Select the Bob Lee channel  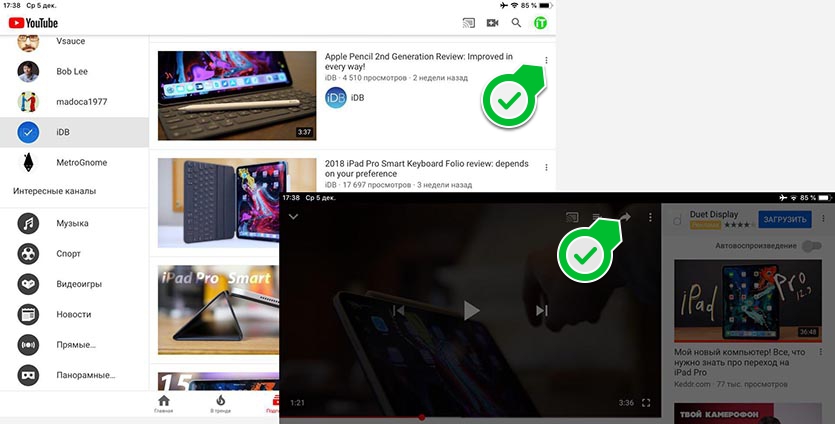click(75, 71)
